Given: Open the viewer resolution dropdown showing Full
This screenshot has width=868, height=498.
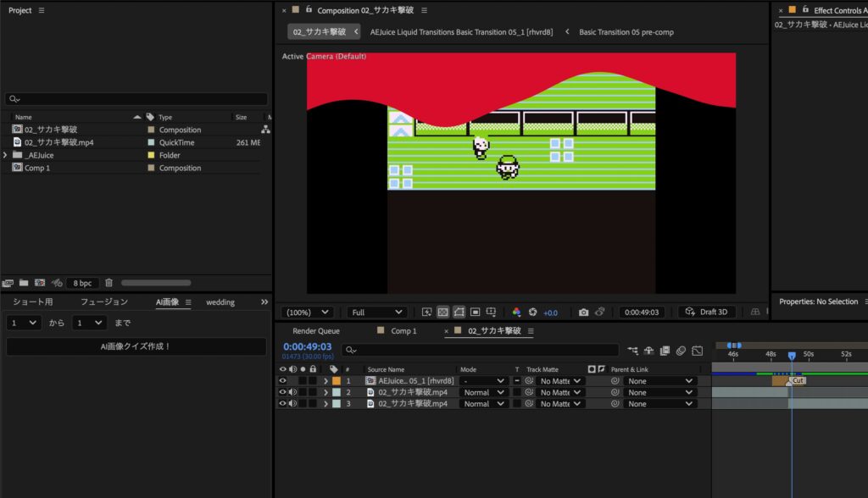Looking at the screenshot, I should [376, 313].
